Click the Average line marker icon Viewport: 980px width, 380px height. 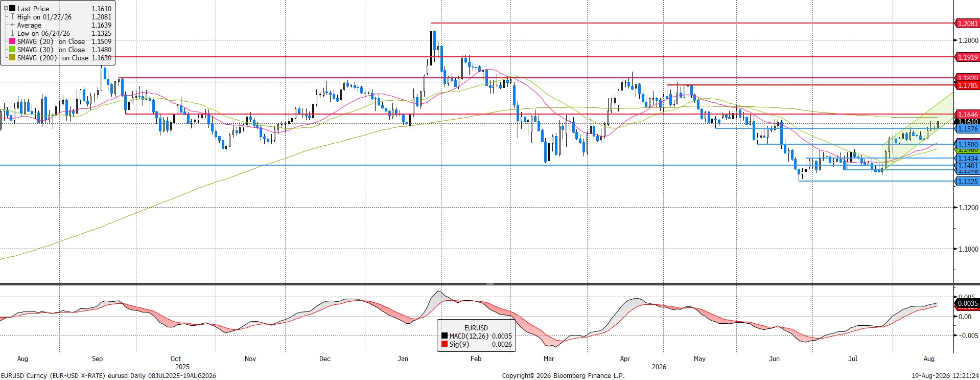[x=12, y=25]
